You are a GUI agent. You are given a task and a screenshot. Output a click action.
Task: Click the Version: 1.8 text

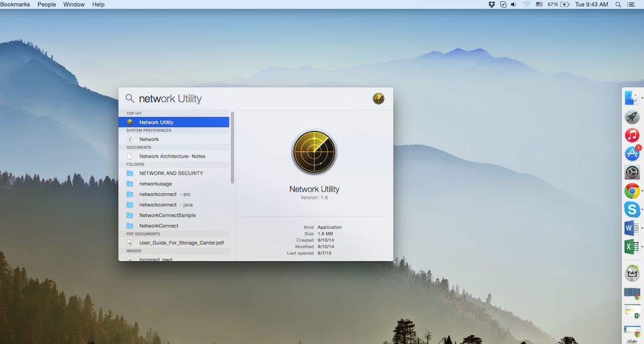[314, 197]
